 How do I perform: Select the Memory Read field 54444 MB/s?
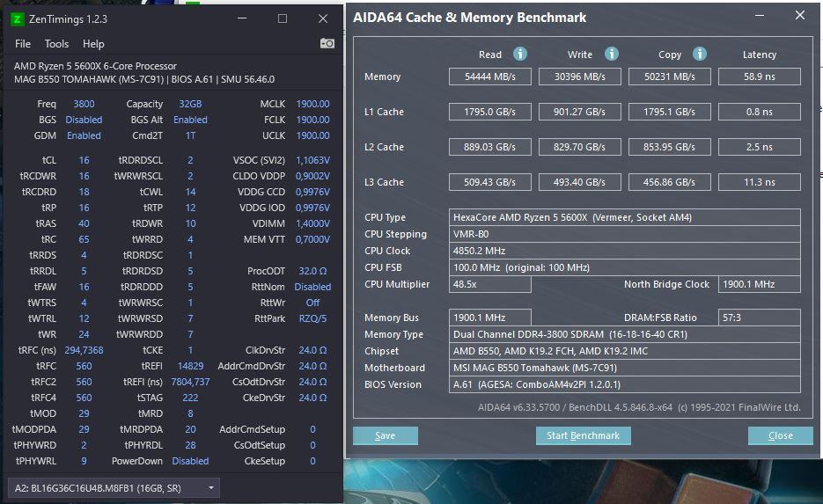(x=489, y=77)
